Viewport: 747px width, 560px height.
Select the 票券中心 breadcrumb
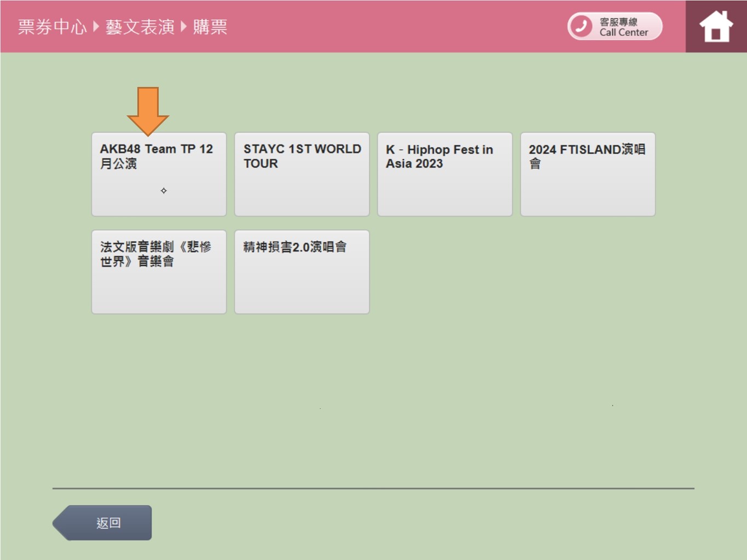(x=52, y=27)
